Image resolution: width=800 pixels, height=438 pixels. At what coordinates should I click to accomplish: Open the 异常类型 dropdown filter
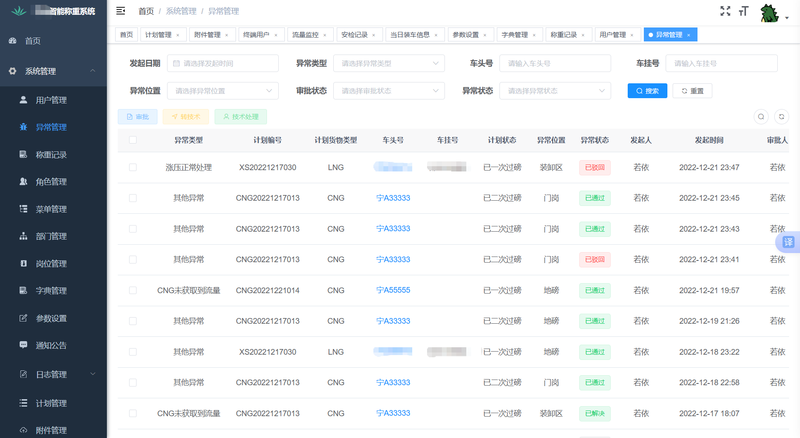tap(390, 63)
